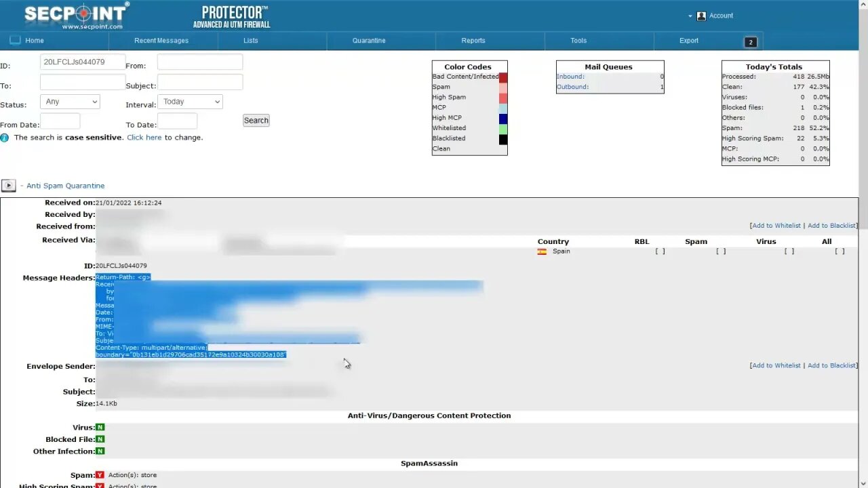
Task: Click the Whitelisted color swatch
Action: click(x=503, y=129)
